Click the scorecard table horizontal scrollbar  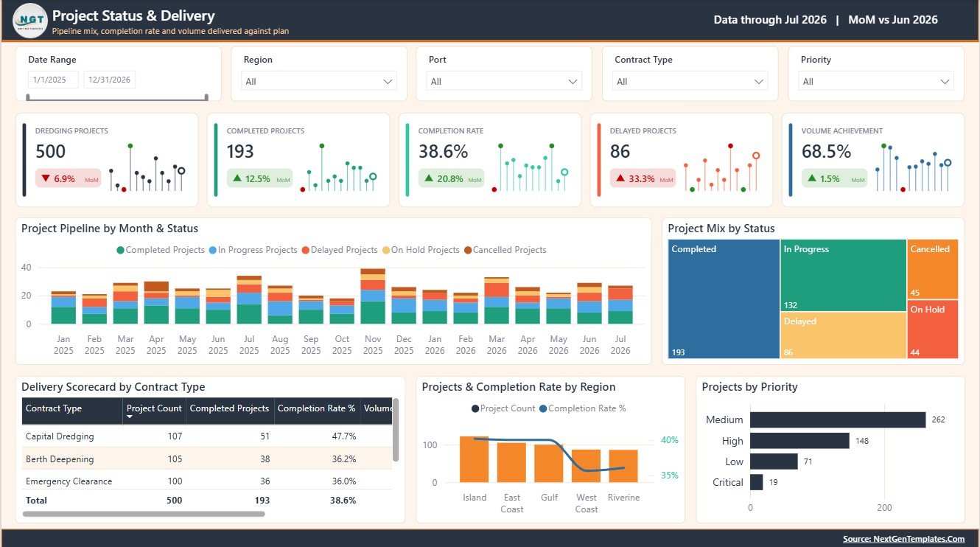coord(144,514)
